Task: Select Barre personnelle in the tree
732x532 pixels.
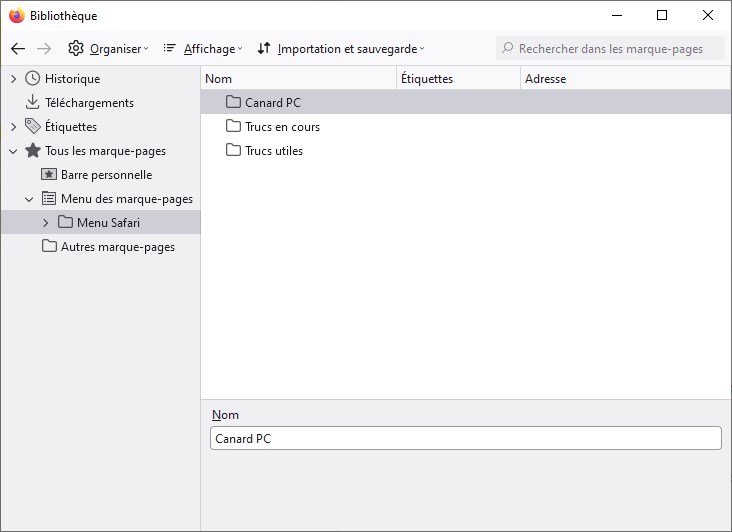Action: pos(106,175)
